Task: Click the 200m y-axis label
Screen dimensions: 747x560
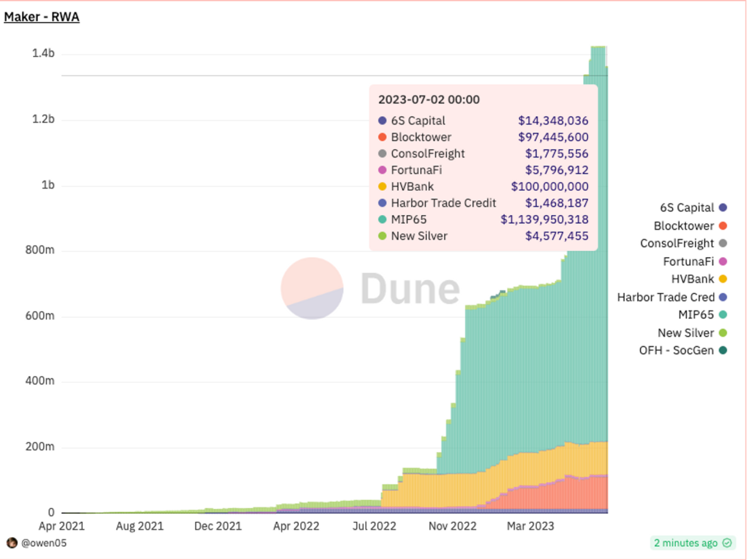Action: (x=40, y=447)
